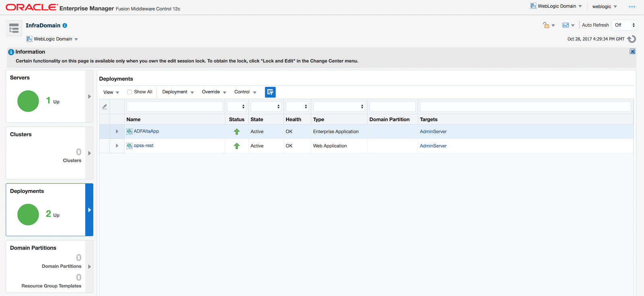The image size is (644, 296).
Task: Open the three-dots overflow menu
Action: (632, 7)
